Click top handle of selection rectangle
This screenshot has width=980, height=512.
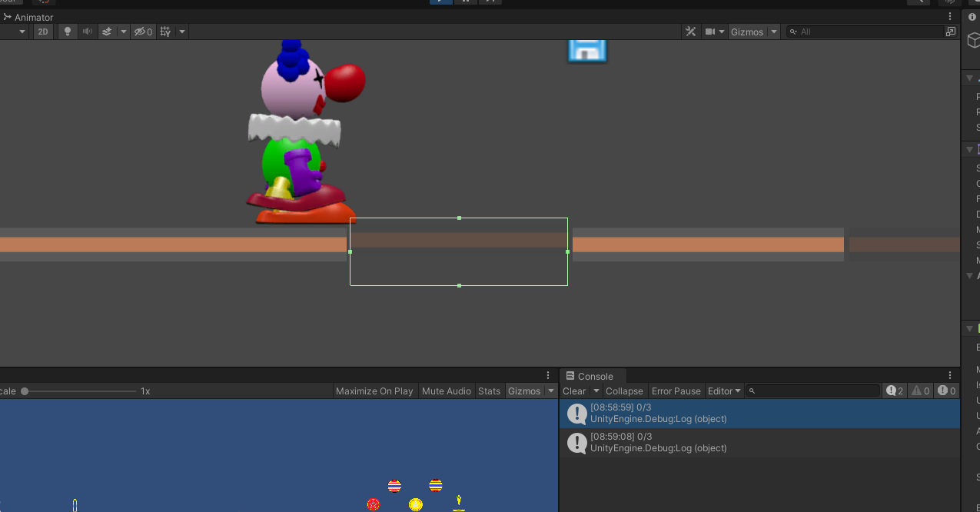click(459, 218)
